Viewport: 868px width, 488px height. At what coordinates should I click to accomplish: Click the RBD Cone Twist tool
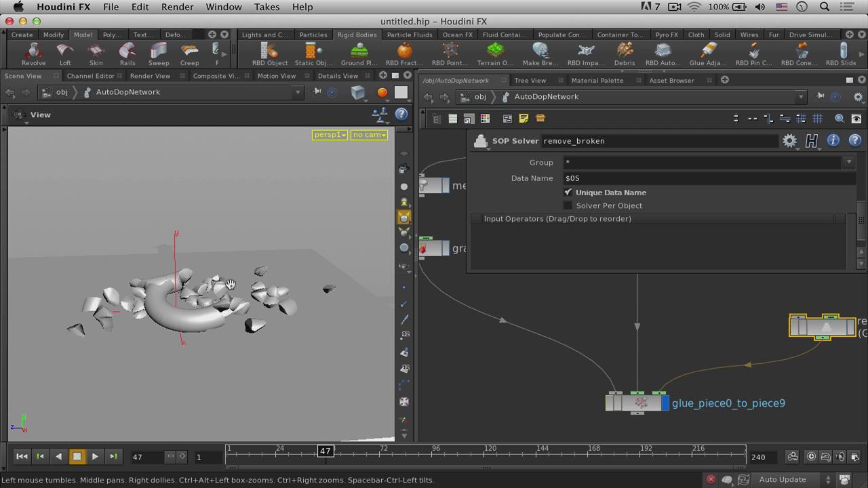point(799,54)
